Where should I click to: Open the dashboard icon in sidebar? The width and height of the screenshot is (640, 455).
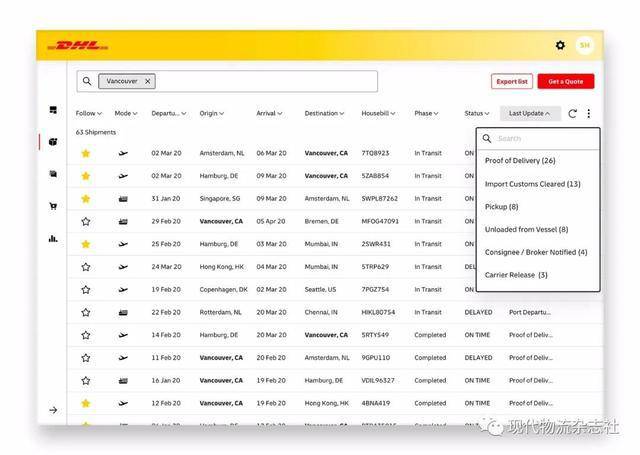(x=53, y=110)
